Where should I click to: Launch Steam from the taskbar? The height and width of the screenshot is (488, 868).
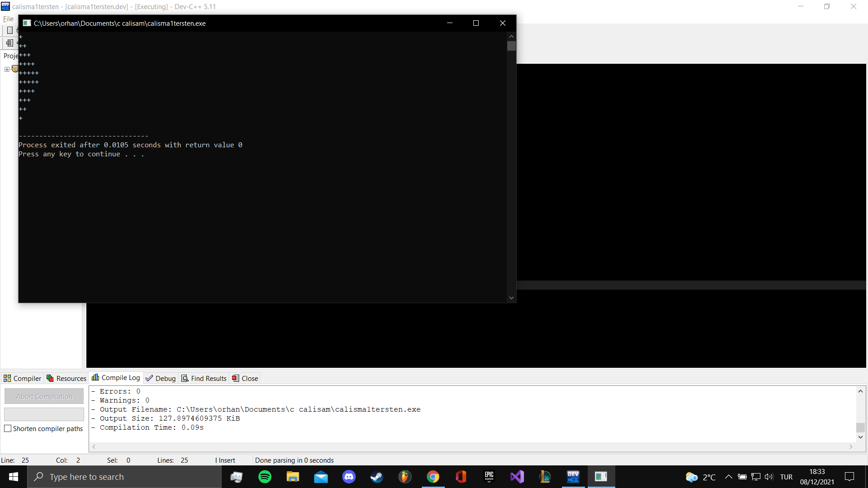pyautogui.click(x=377, y=477)
